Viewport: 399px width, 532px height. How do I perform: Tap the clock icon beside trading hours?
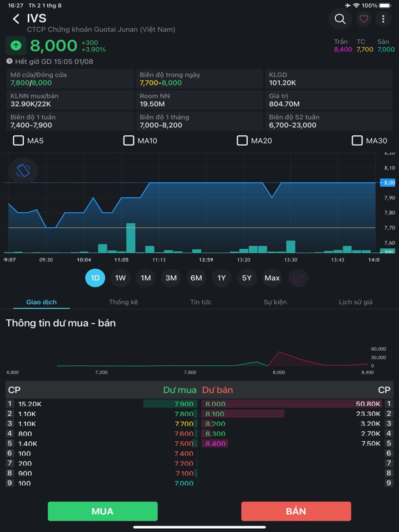[x=9, y=62]
